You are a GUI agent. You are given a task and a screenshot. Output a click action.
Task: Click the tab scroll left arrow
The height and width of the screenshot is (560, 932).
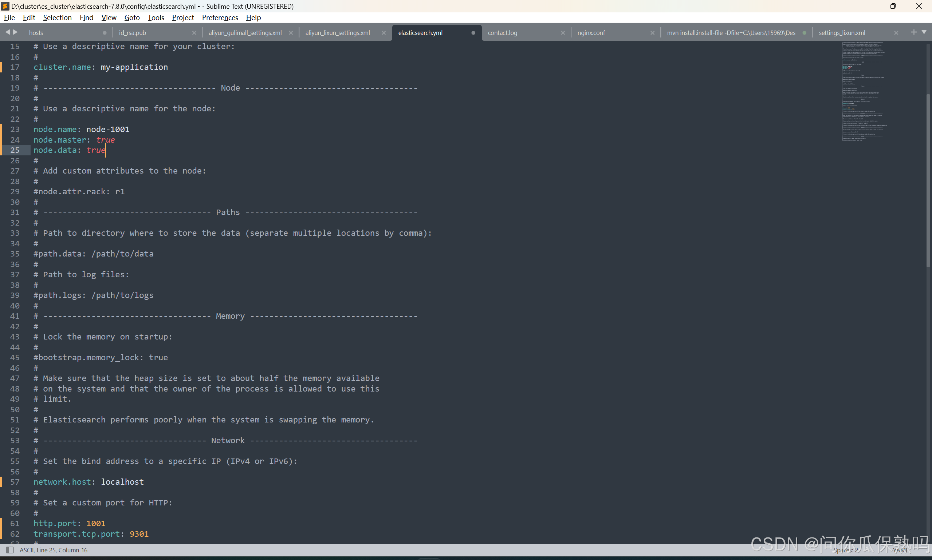8,32
